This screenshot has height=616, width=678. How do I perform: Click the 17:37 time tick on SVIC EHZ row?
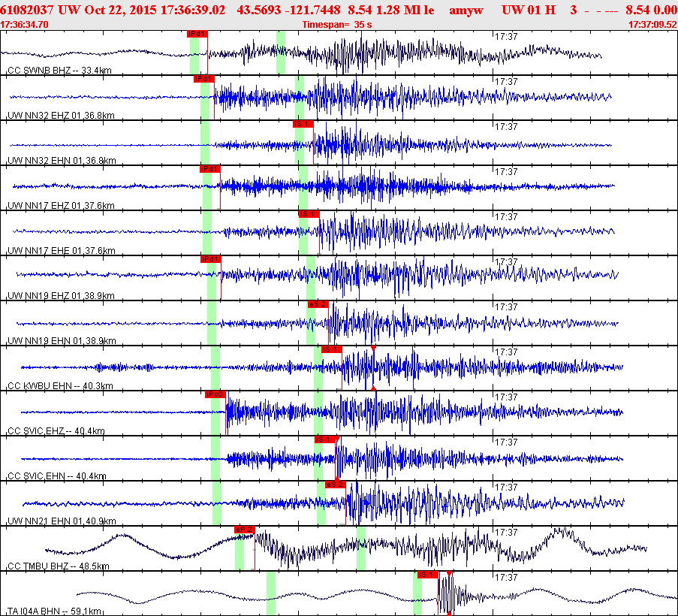[x=506, y=397]
